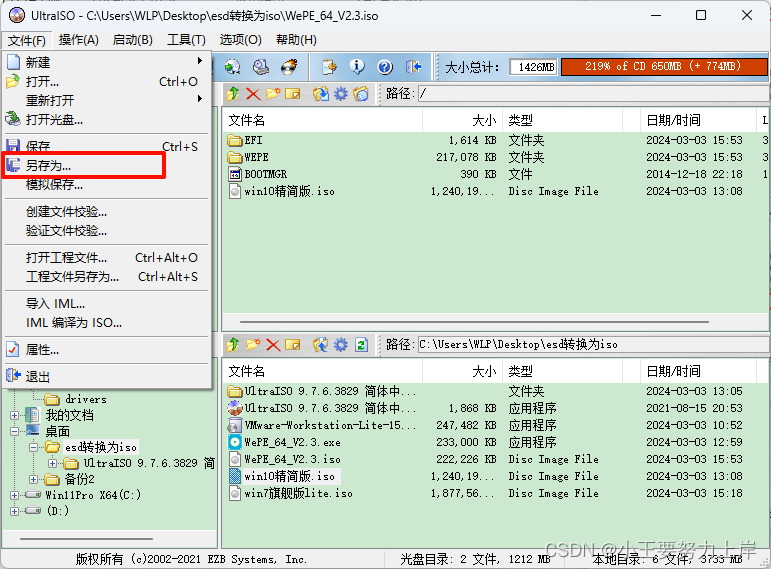This screenshot has width=771, height=569.
Task: Click the WePE_64_V2.3.exe file icon
Action: 235,442
